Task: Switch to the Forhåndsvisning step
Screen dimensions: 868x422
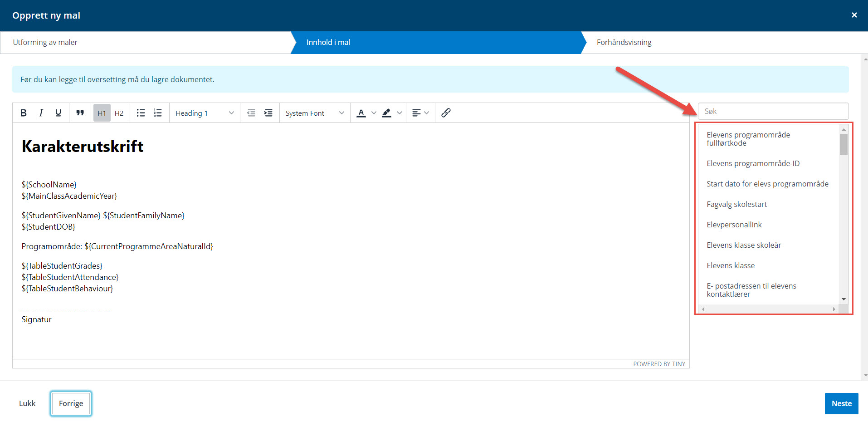Action: (x=624, y=42)
